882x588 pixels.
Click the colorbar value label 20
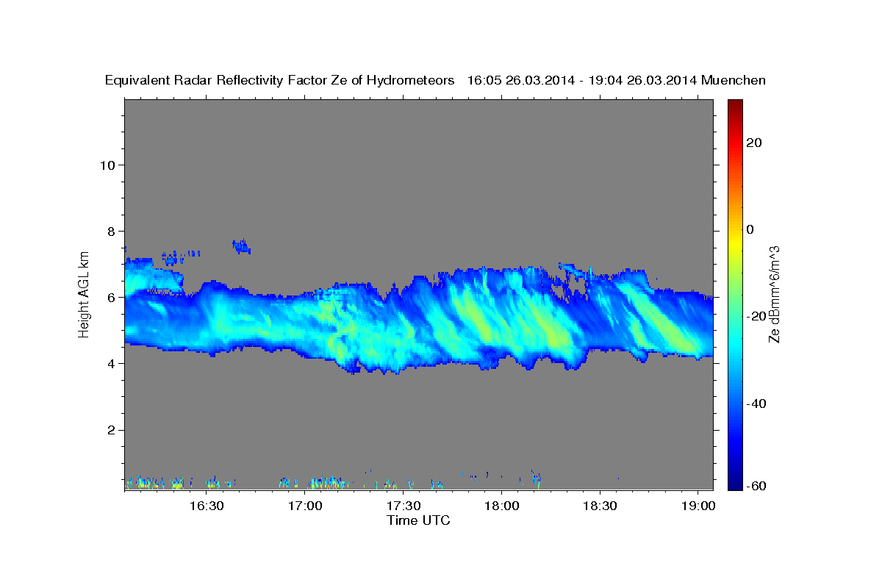[x=755, y=143]
